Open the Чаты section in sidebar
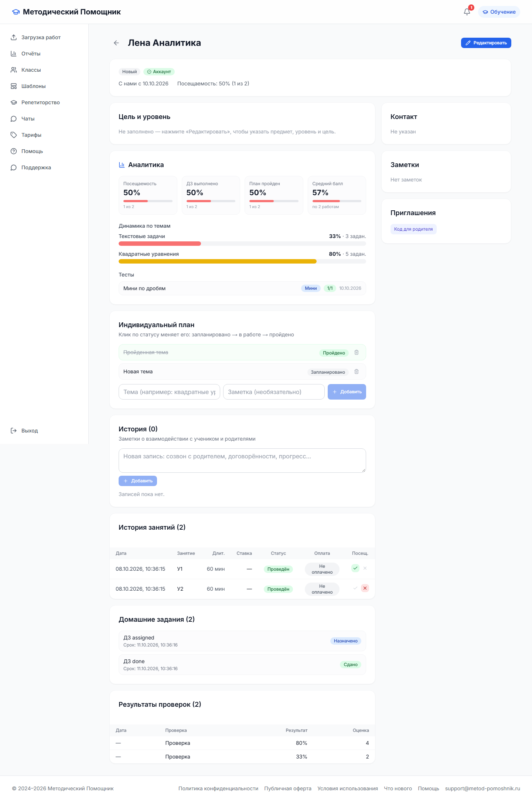This screenshot has width=532, height=801. 44,119
